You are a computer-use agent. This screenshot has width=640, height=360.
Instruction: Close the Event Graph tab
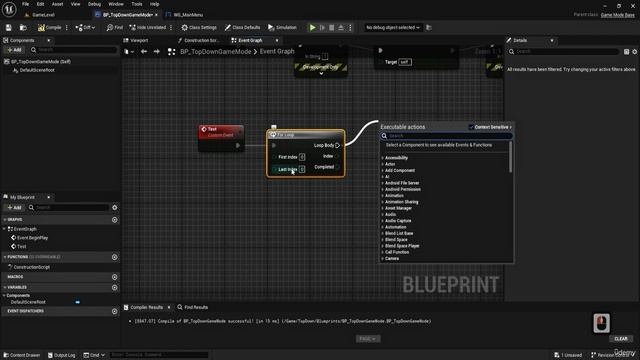(x=277, y=40)
